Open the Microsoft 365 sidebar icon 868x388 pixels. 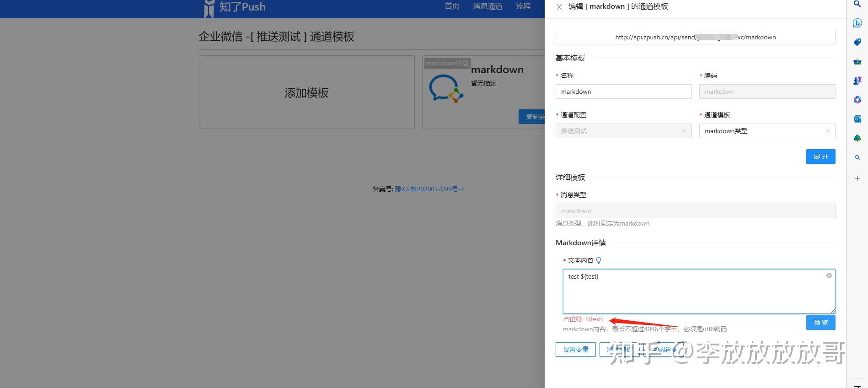coord(857,100)
